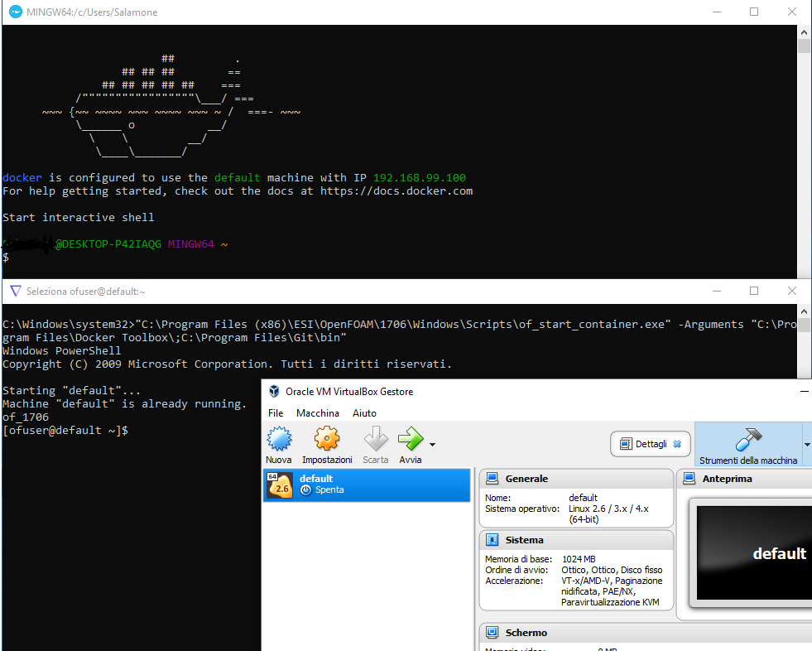Select the default VM in the list
Viewport: 812px width, 651px height.
tap(367, 485)
